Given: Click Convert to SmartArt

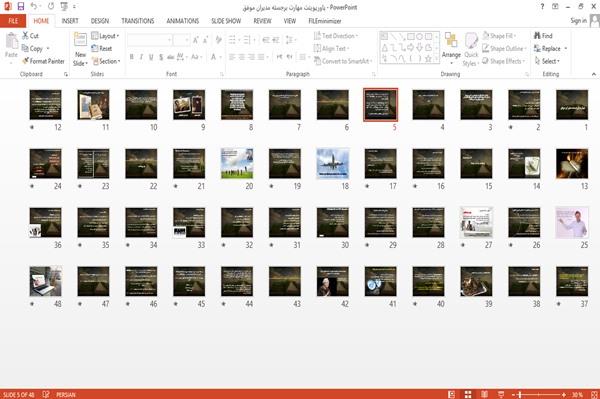Looking at the screenshot, I should point(343,61).
